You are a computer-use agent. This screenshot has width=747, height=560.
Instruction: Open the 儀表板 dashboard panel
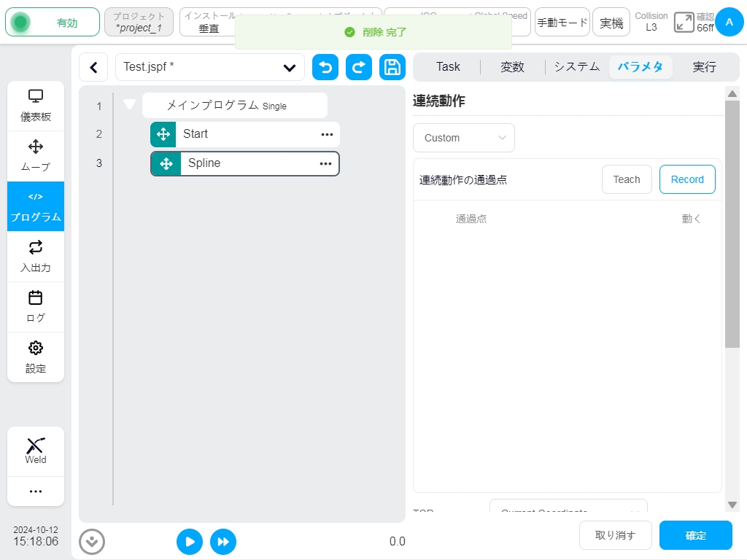pyautogui.click(x=36, y=106)
